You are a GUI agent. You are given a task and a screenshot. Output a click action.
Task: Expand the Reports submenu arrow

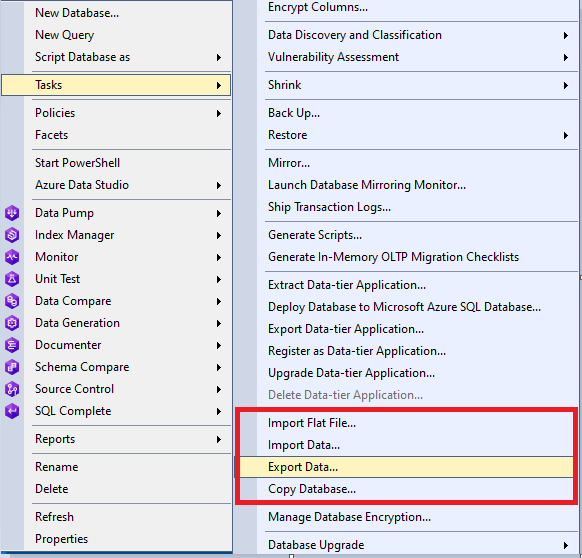[219, 440]
